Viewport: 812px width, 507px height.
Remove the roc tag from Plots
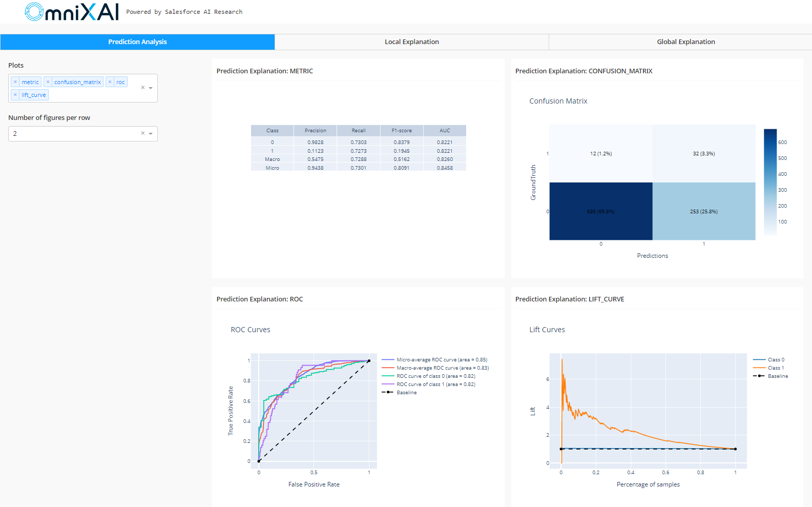(110, 82)
